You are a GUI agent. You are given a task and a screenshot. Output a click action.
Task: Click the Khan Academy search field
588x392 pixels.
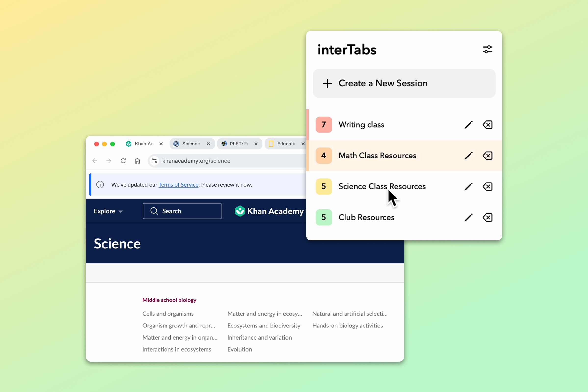pyautogui.click(x=182, y=211)
